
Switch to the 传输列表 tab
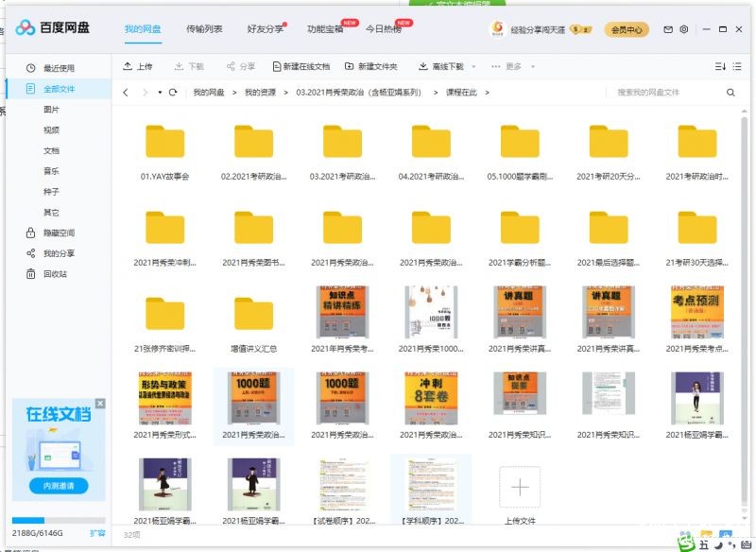[204, 29]
